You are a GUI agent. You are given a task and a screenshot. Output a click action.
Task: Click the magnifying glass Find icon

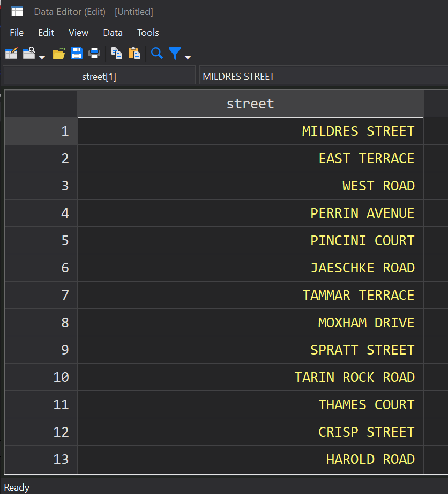coord(156,54)
